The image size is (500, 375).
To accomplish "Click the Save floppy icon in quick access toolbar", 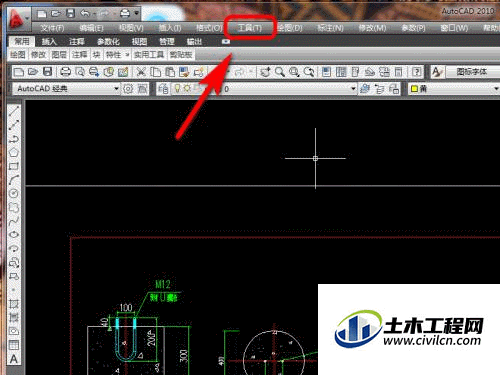I will (70, 14).
